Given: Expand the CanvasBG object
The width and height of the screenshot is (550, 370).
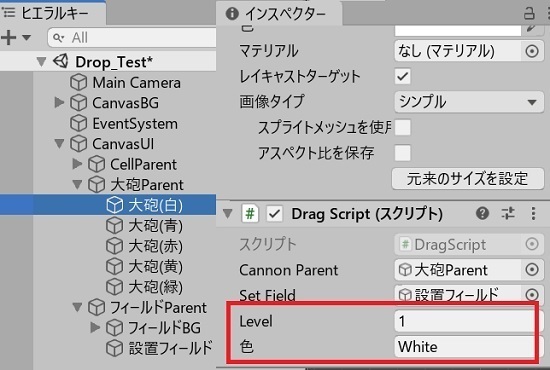Looking at the screenshot, I should click(59, 102).
